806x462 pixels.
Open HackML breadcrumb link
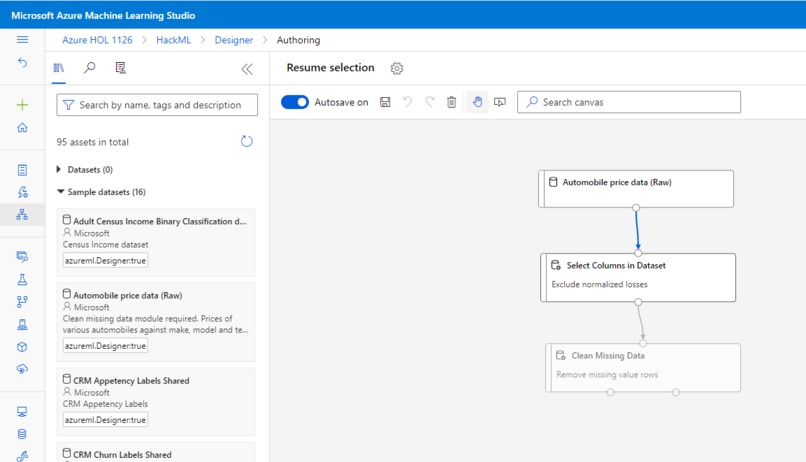(x=173, y=40)
